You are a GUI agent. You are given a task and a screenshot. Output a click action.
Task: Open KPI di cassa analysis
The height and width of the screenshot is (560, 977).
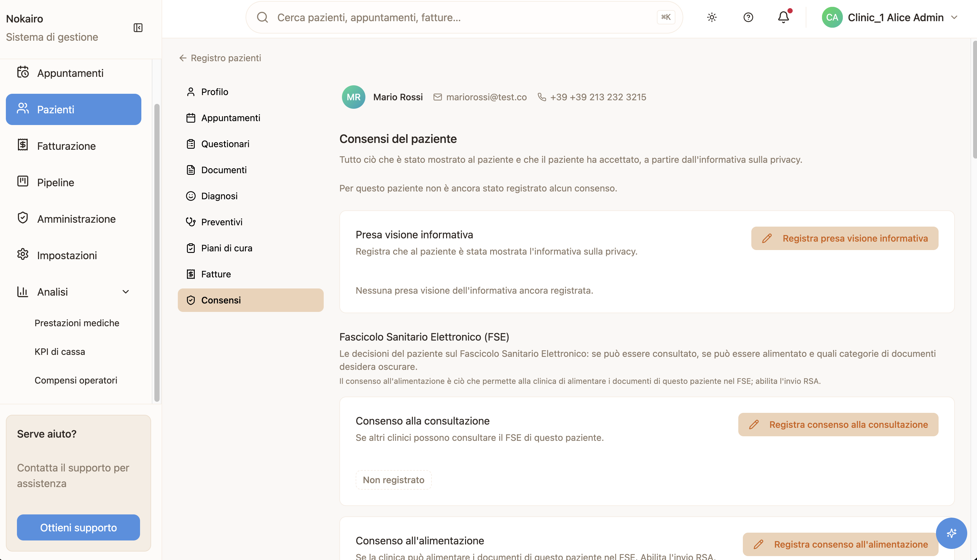point(60,352)
